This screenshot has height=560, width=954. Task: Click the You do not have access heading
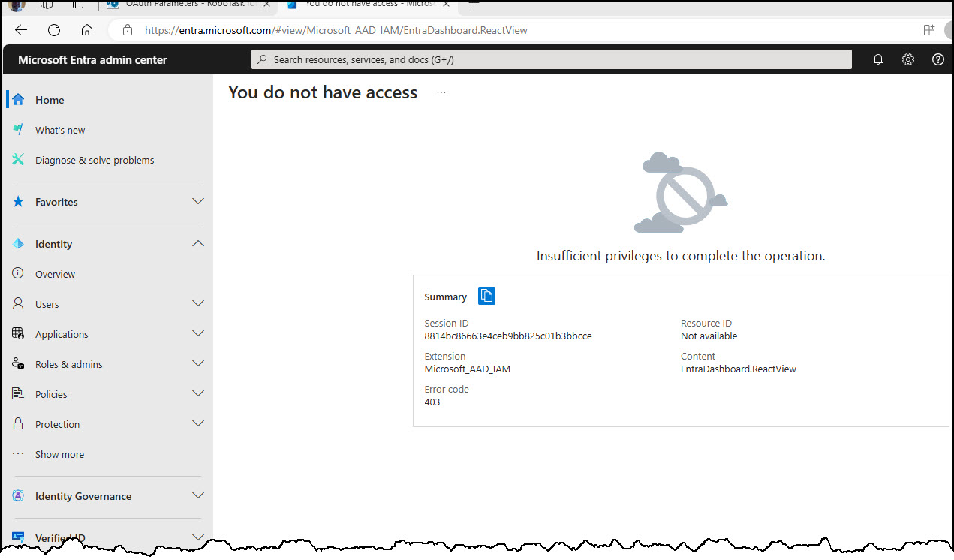[323, 92]
